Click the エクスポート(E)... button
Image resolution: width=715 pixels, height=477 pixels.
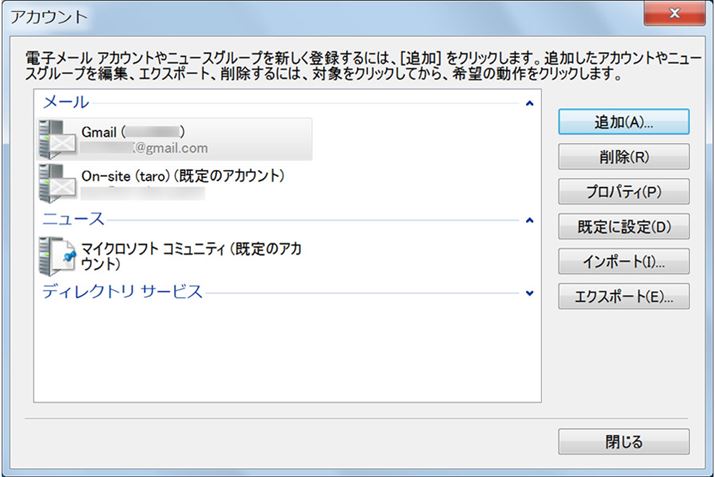click(x=623, y=296)
